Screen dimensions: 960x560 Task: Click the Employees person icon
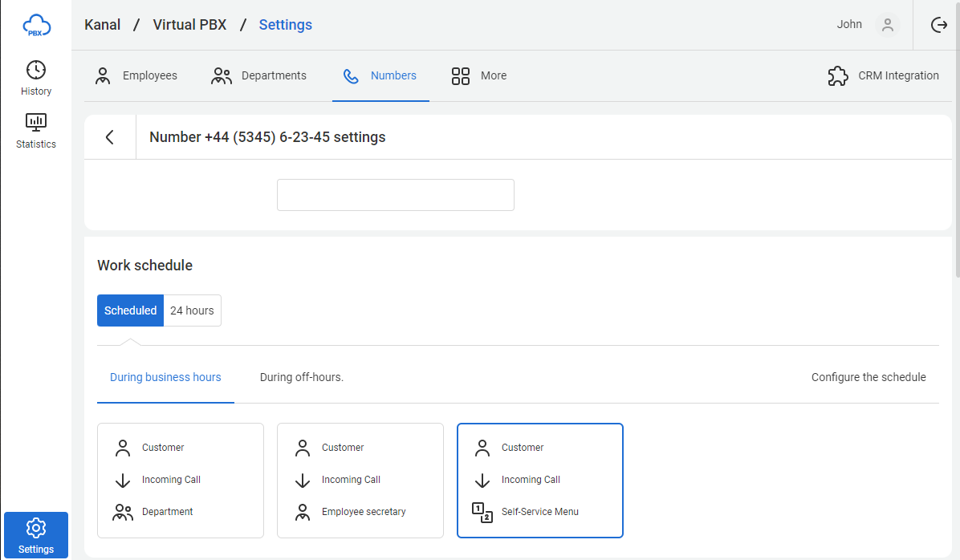point(103,76)
